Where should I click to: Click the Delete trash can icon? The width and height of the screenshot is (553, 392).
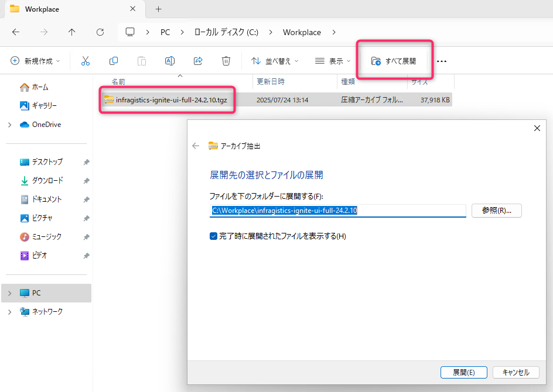pos(226,61)
